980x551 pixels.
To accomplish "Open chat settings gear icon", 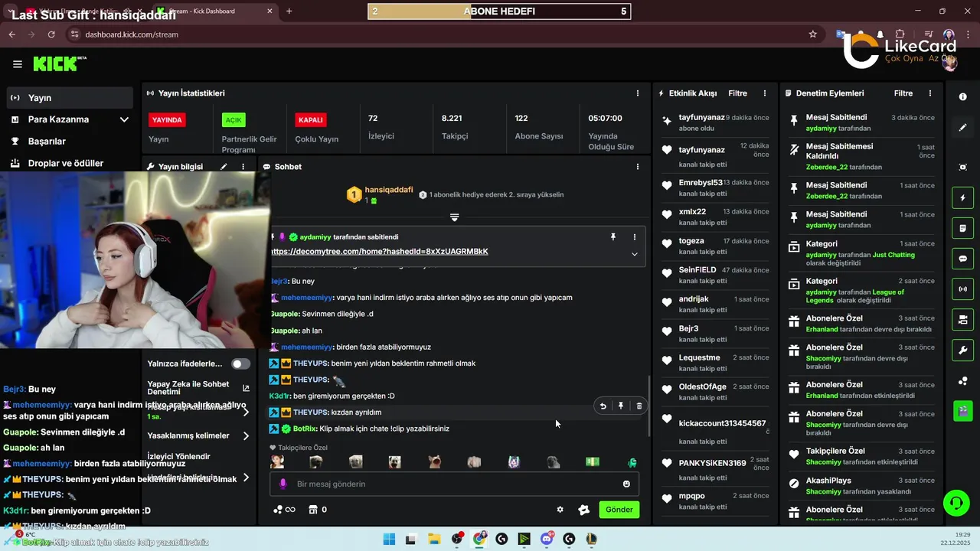I will (x=560, y=510).
